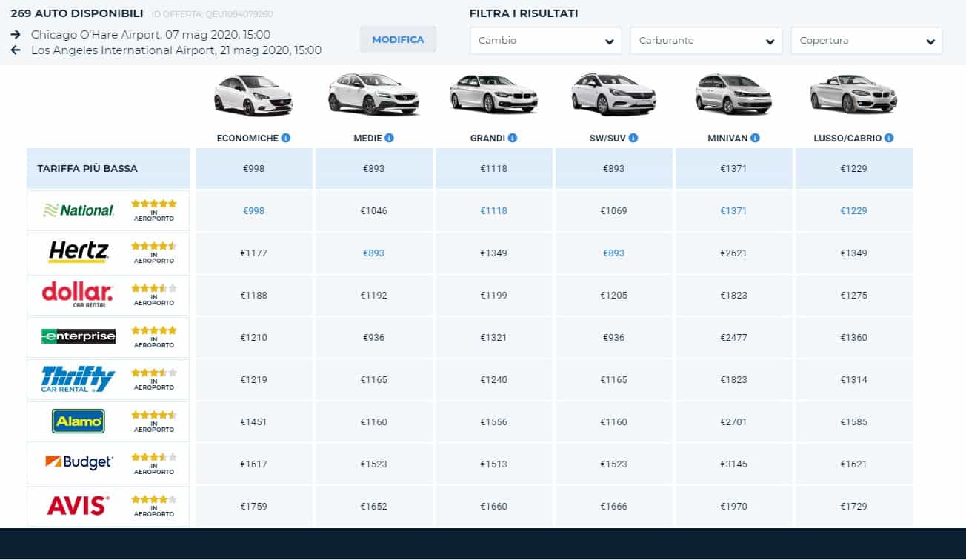Click Dollar's star rating
This screenshot has width=966, height=560.
[154, 288]
